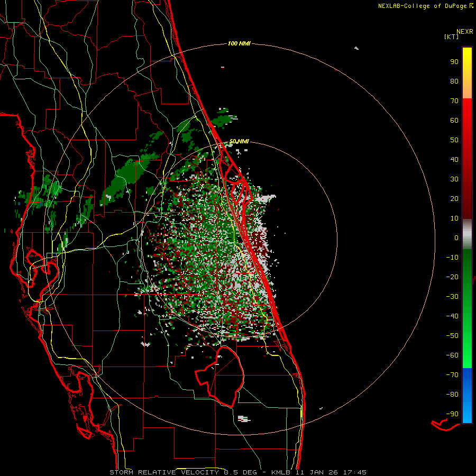Pick the -20 tick label
This screenshot has width=476, height=476.
(x=452, y=277)
